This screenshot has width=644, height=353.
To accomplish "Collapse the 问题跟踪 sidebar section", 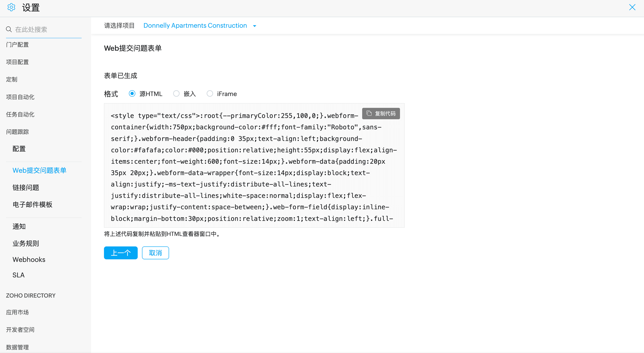I will [17, 132].
